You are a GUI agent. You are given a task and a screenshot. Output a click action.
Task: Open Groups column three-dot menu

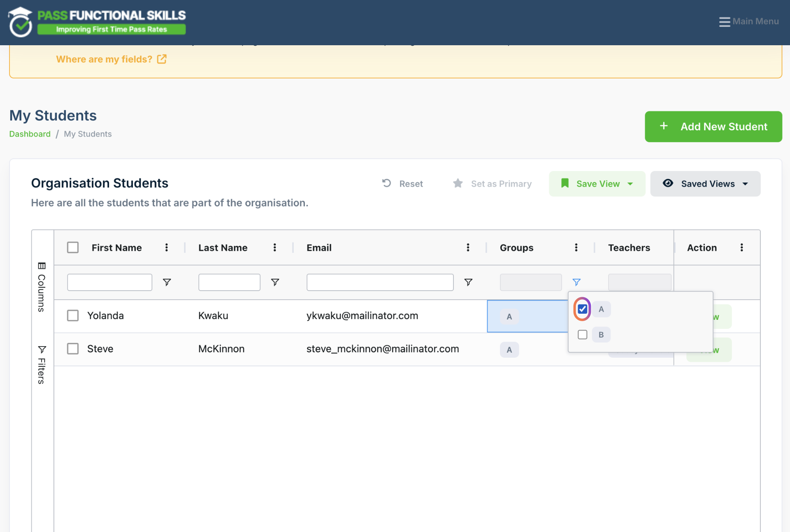[576, 247]
